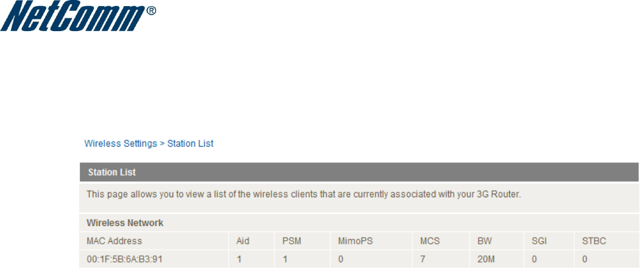Click the Wireless Network subheading
The image size is (644, 273).
point(124,223)
